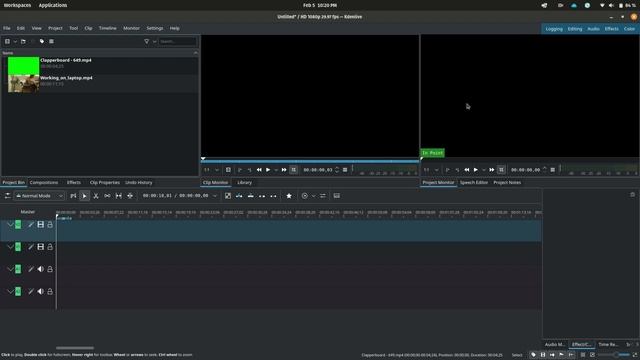Switch to the Logging layout
Image resolution: width=640 pixels, height=360 pixels.
[x=554, y=29]
